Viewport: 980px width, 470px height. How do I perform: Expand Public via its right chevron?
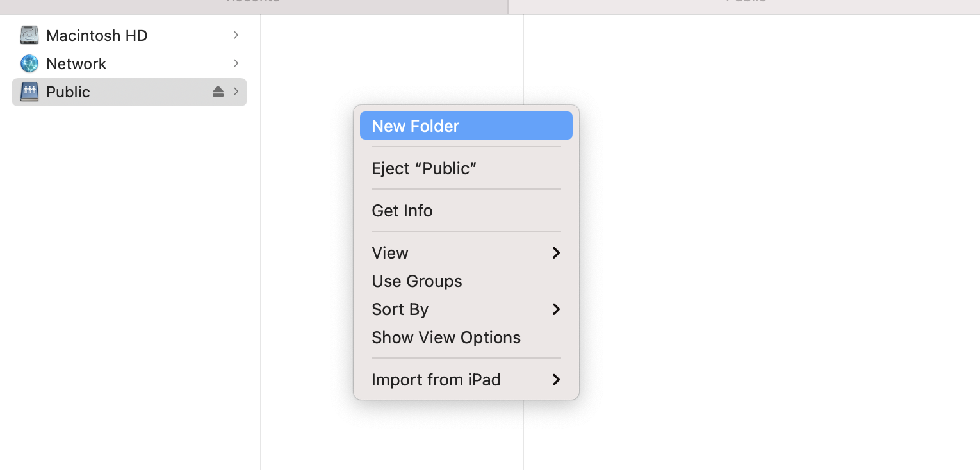coord(236,92)
